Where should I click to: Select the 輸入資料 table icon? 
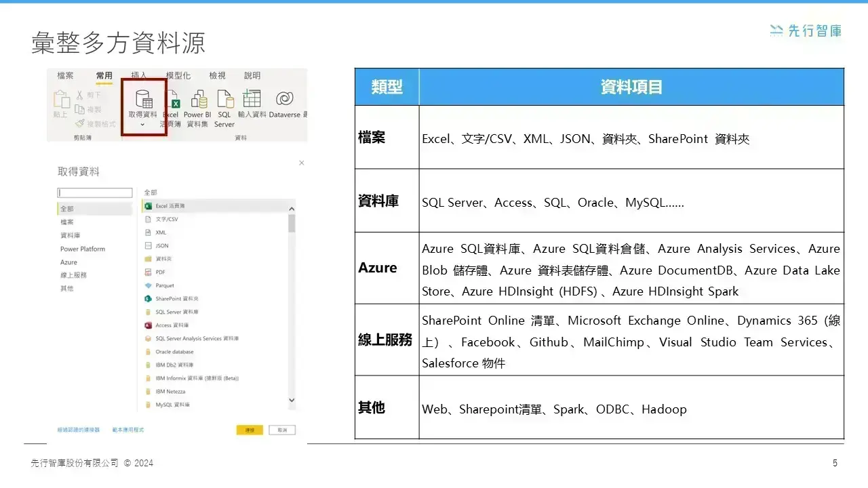[x=252, y=99]
